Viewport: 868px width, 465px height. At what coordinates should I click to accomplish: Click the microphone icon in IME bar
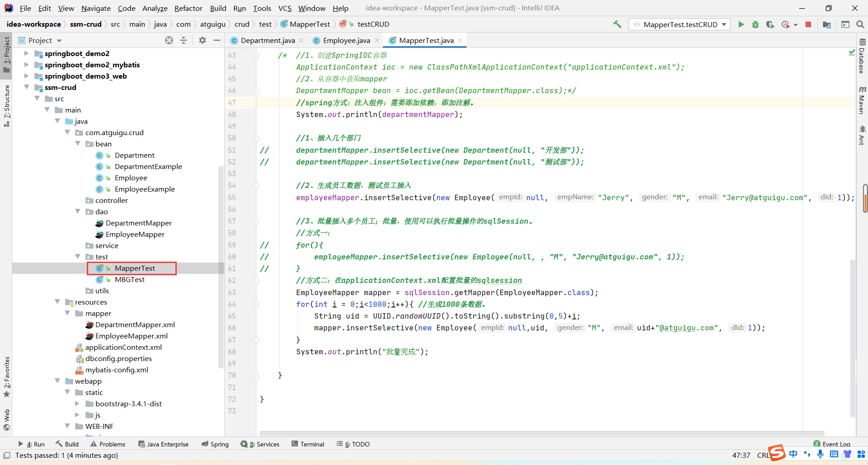click(x=820, y=454)
